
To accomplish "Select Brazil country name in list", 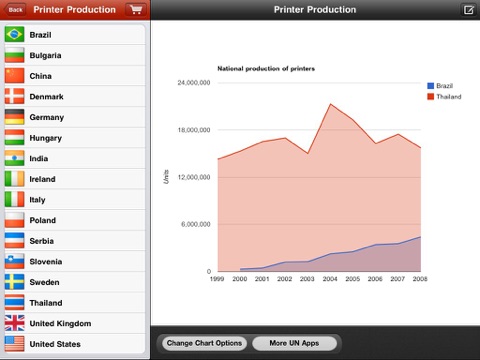I will point(40,35).
